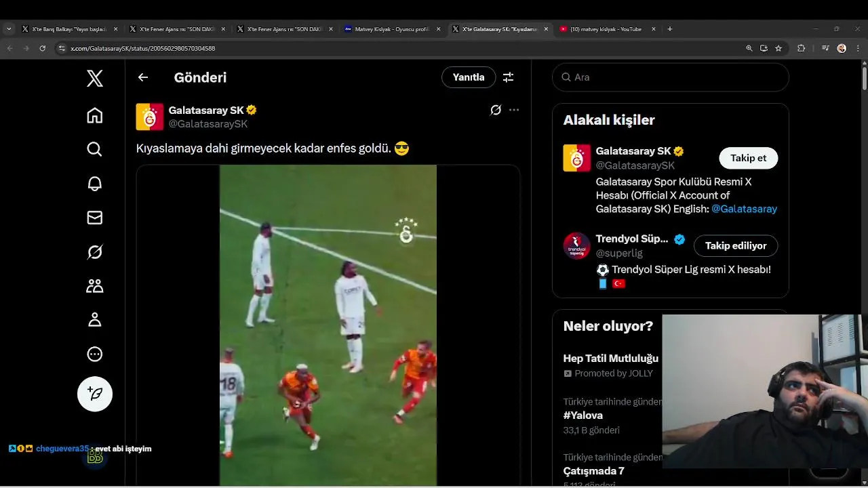
Task: Play the Galatasaray goal video
Action: point(328,325)
